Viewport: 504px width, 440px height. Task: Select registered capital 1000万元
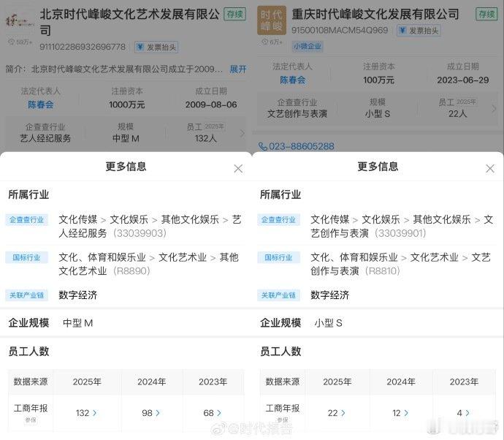pos(127,105)
